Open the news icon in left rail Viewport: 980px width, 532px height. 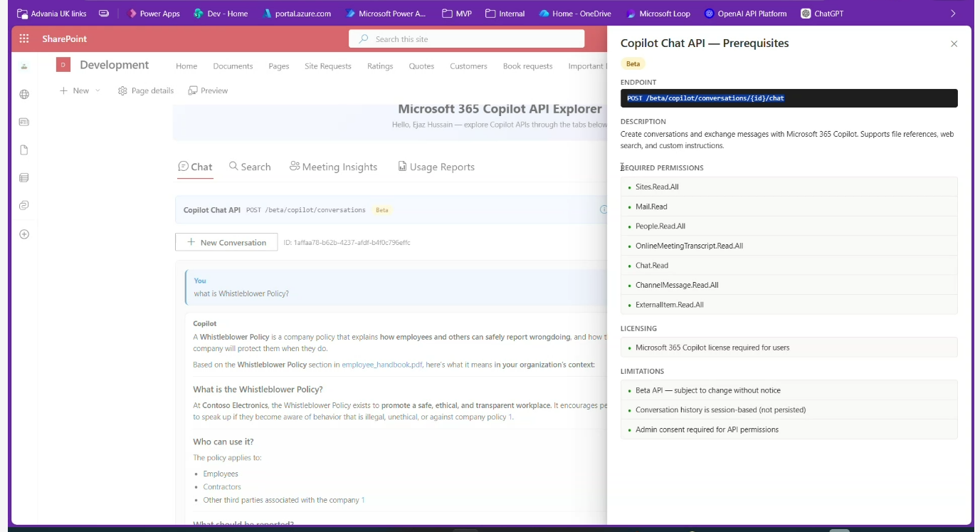(24, 122)
